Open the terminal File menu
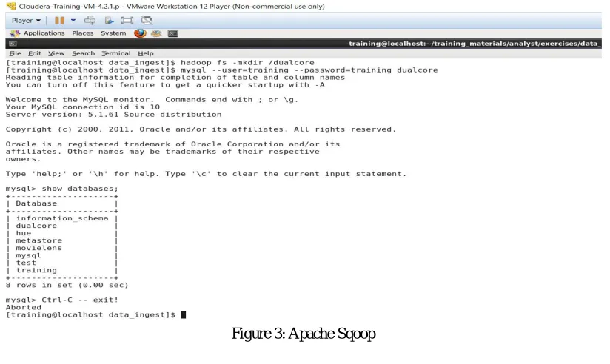The width and height of the screenshot is (610, 364). [x=15, y=54]
